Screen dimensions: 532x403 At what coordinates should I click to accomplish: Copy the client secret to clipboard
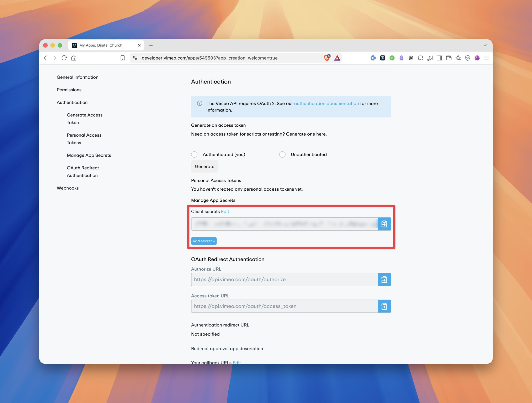pyautogui.click(x=384, y=224)
